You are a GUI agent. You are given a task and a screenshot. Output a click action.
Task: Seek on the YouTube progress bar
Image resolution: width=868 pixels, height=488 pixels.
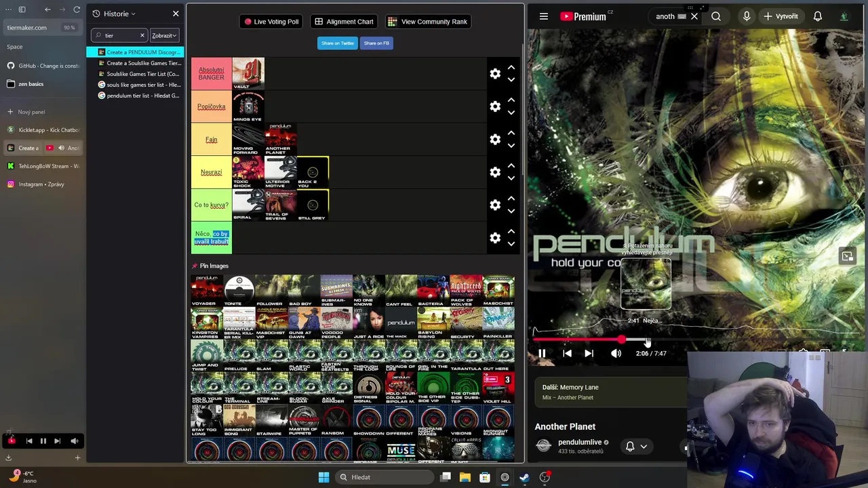[695, 340]
